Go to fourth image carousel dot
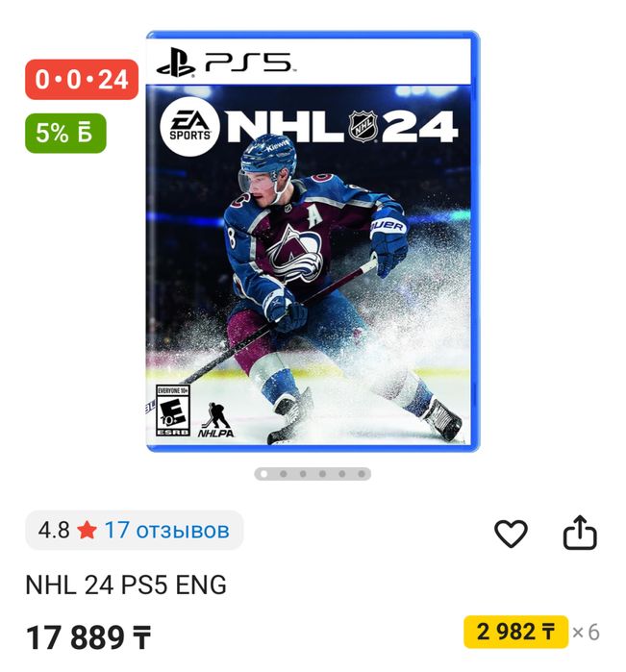 [322, 474]
